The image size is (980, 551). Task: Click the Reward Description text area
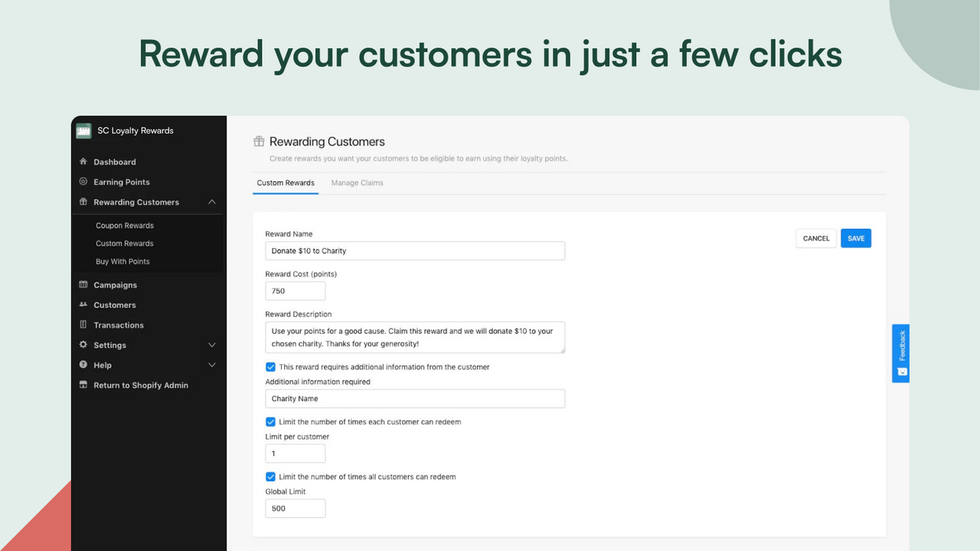(x=415, y=337)
